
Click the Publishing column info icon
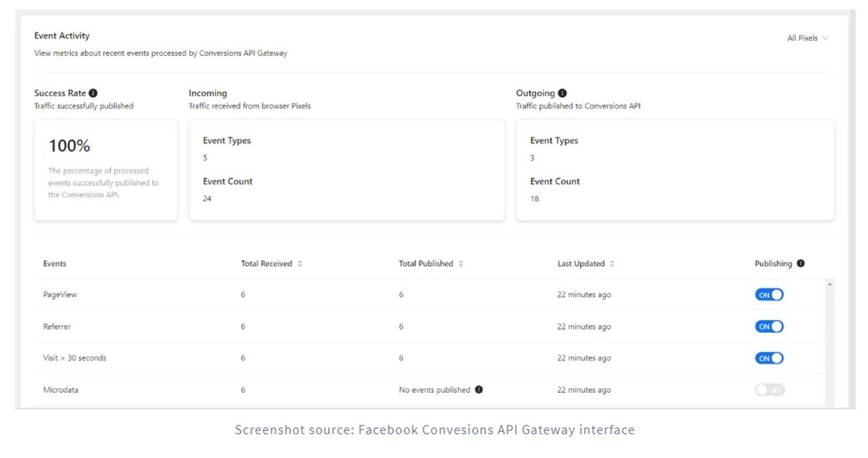800,263
